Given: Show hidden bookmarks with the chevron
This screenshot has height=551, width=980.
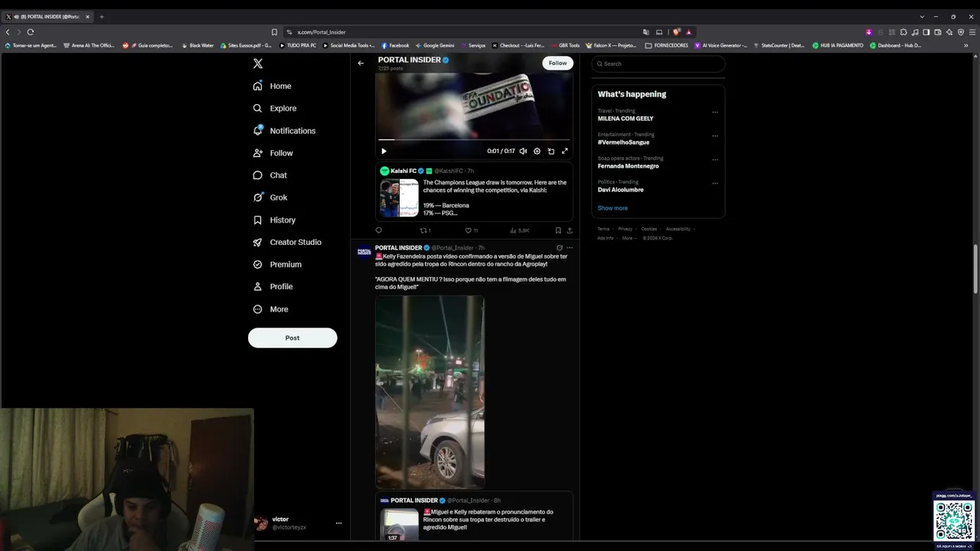Looking at the screenshot, I should [965, 46].
